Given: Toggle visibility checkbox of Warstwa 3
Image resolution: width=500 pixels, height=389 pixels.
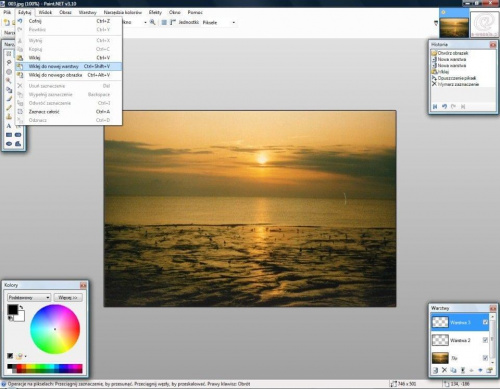Looking at the screenshot, I should [485, 322].
